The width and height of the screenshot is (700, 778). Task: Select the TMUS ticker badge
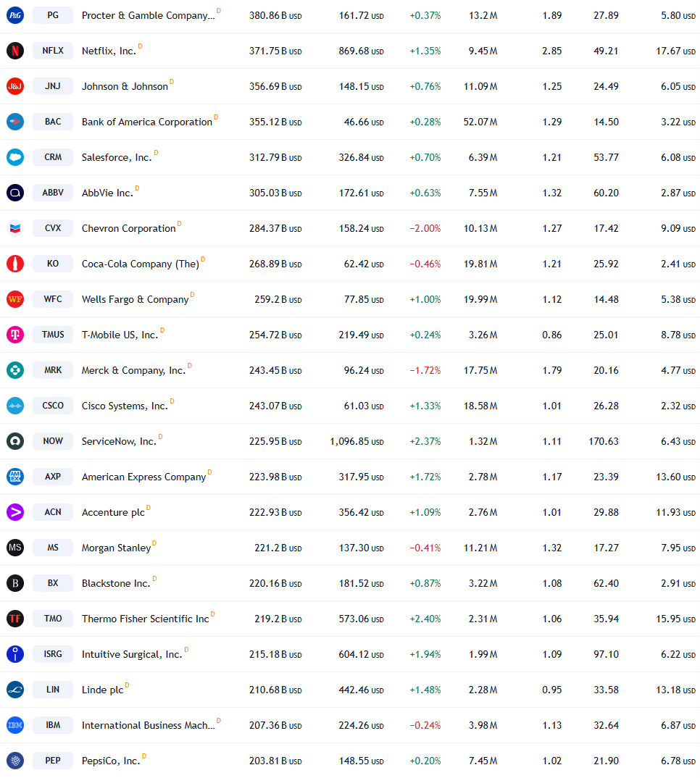click(53, 335)
